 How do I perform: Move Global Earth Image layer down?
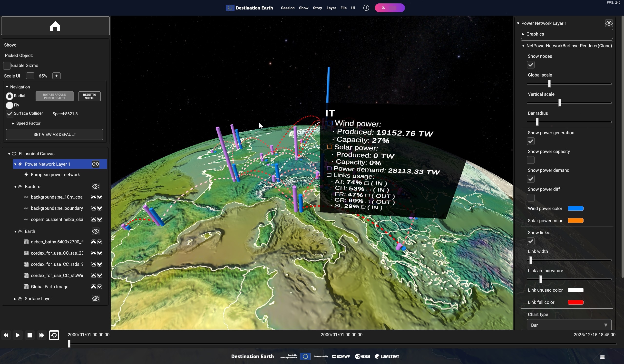tap(99, 287)
